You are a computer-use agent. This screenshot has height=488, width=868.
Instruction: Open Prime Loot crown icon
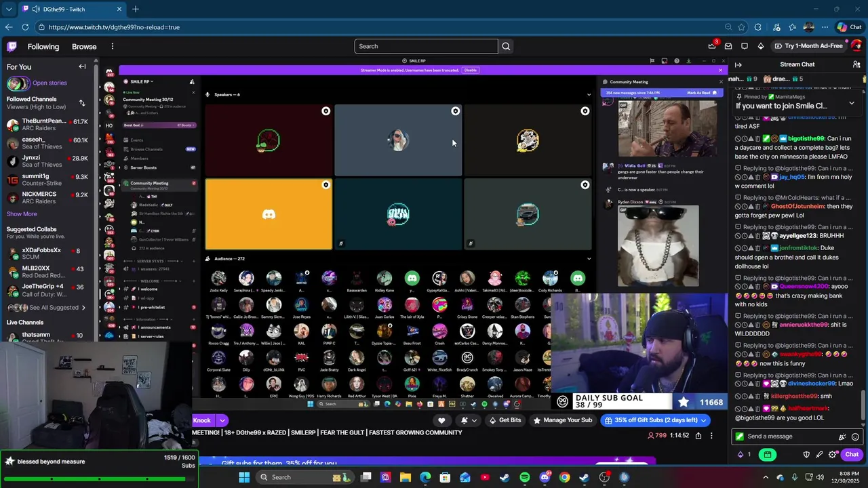(712, 46)
